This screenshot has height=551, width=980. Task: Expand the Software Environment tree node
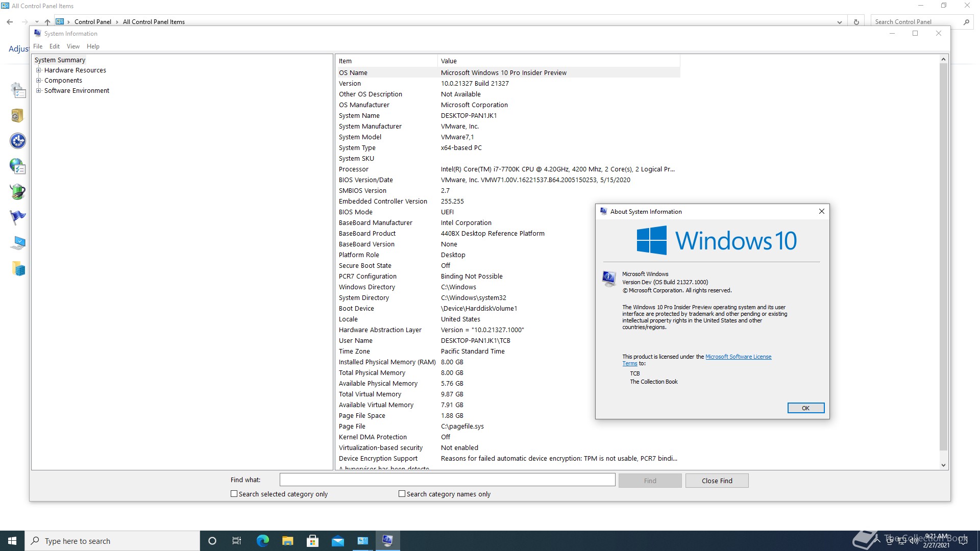point(38,91)
